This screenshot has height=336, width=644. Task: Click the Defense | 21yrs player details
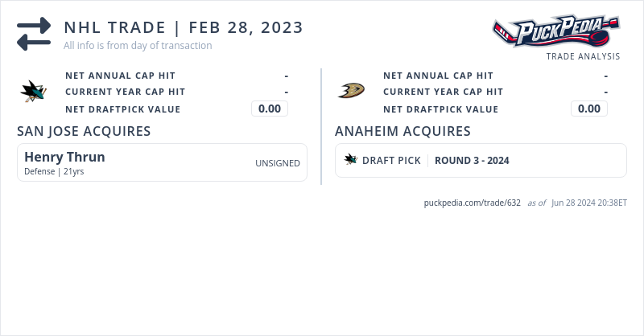55,171
